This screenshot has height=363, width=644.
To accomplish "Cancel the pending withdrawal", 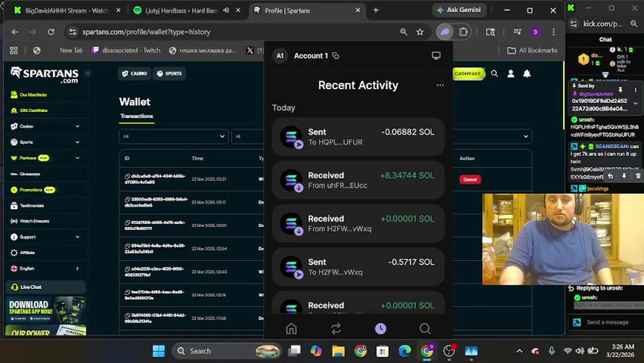I will point(470,179).
